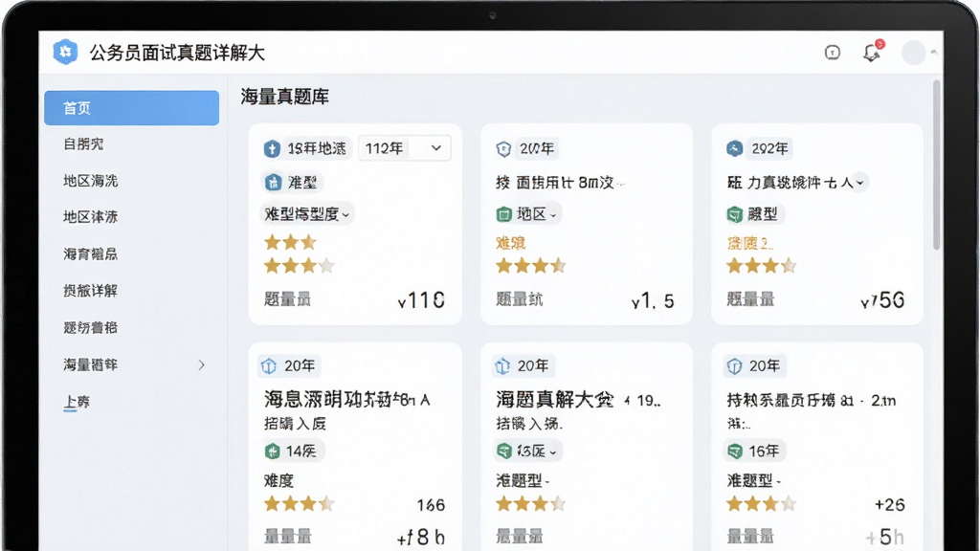The image size is (980, 551).
Task: Click green shield icon in bottom-middle card tag
Action: tap(504, 451)
